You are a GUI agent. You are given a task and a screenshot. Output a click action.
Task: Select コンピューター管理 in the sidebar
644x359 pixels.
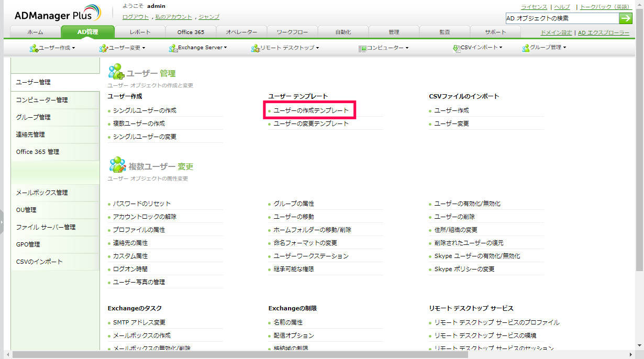click(55, 99)
